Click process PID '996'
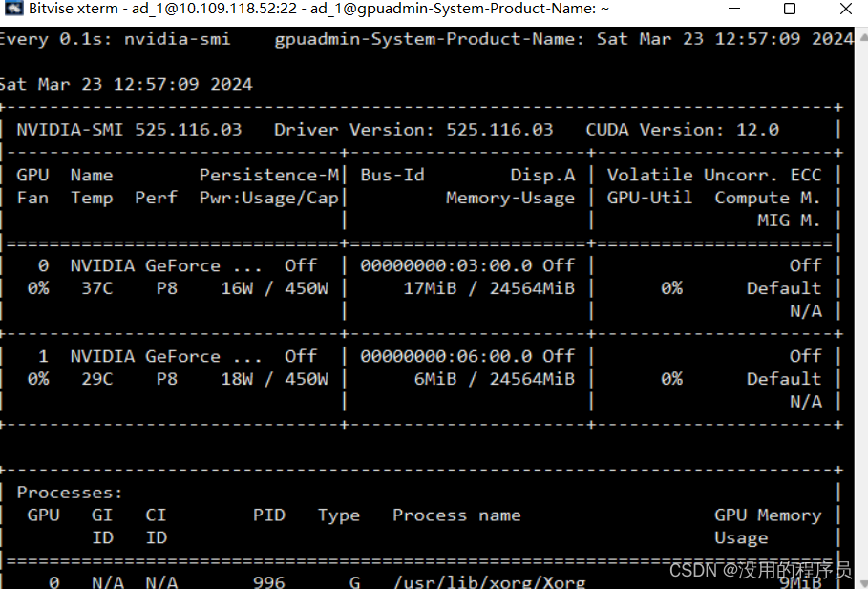This screenshot has width=868, height=589. 269,582
